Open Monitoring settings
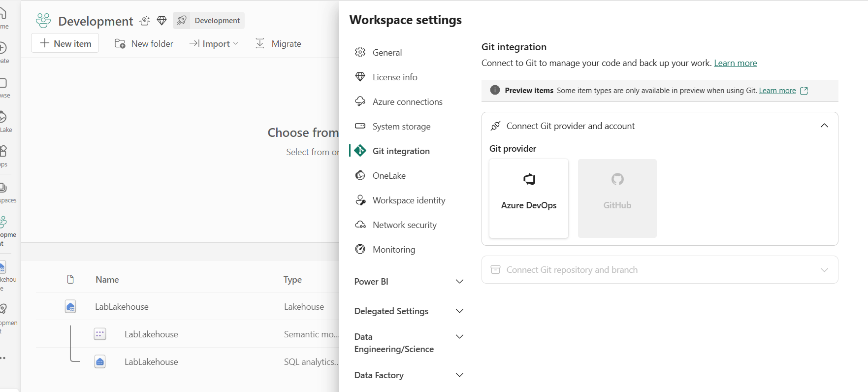868x392 pixels. 394,250
